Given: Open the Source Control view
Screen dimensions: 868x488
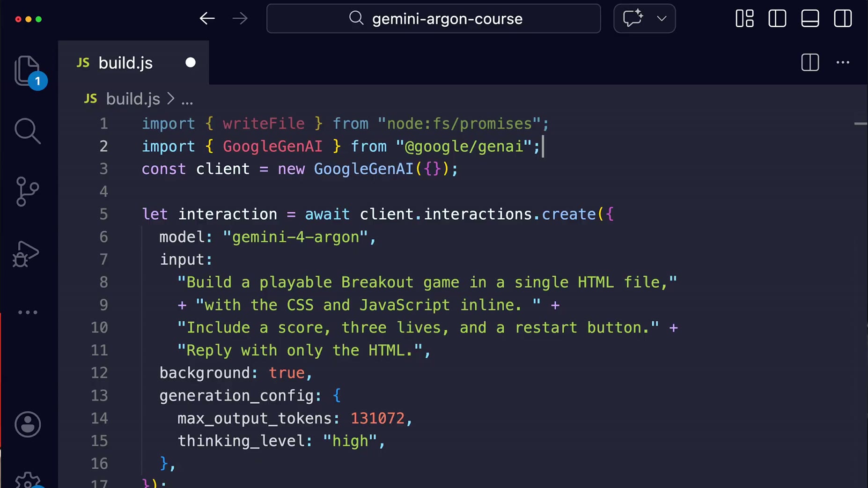Looking at the screenshot, I should pyautogui.click(x=27, y=192).
